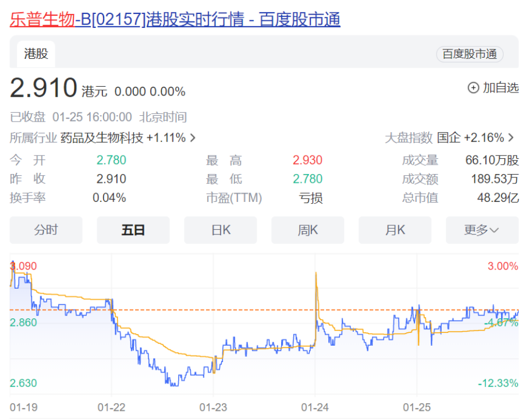Image resolution: width=532 pixels, height=419 pixels.
Task: Click the 最低 value 2.780
Action: point(307,179)
